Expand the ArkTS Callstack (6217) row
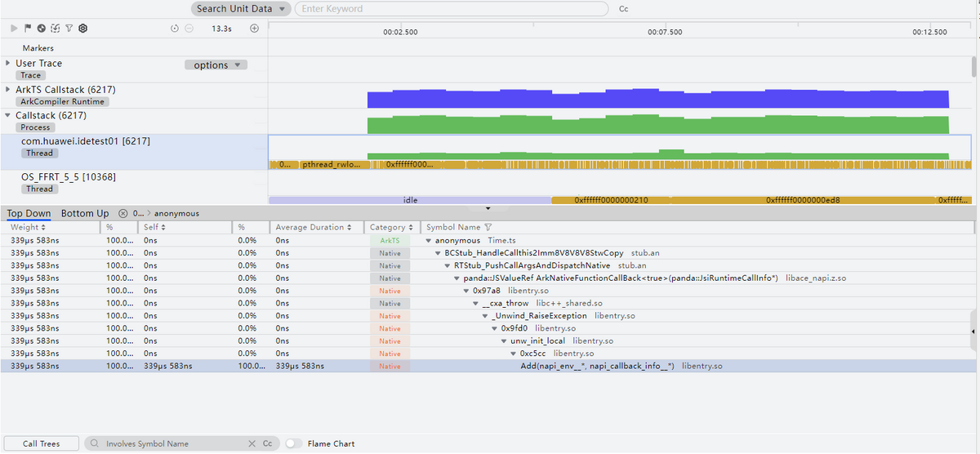 [8, 89]
